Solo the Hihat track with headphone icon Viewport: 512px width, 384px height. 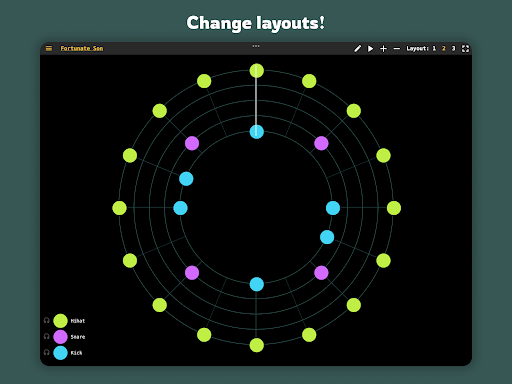point(47,320)
